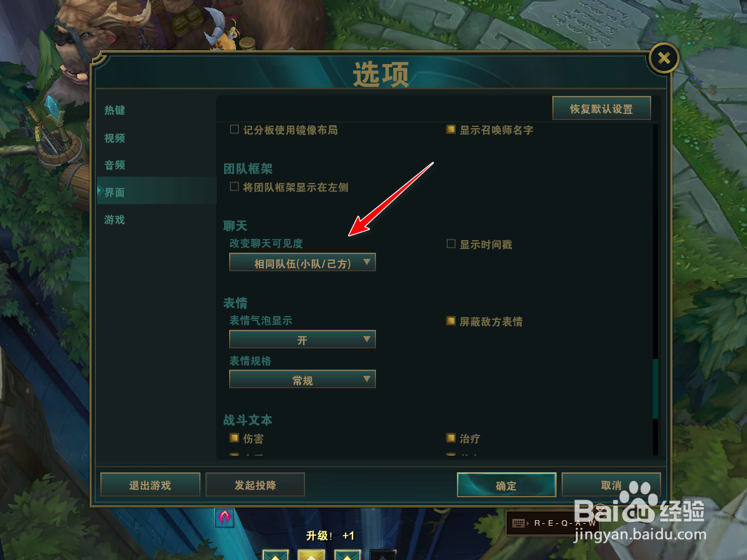
Task: Click the first skill level-up arrow icon
Action: (276, 554)
